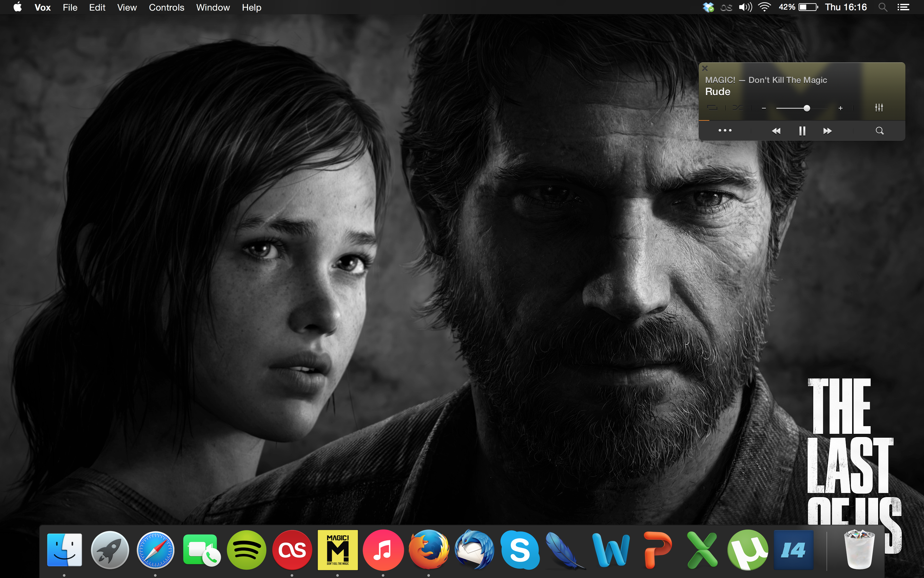Click the Vox MAGIC! album art Dock icon
The image size is (924, 578).
click(x=338, y=550)
